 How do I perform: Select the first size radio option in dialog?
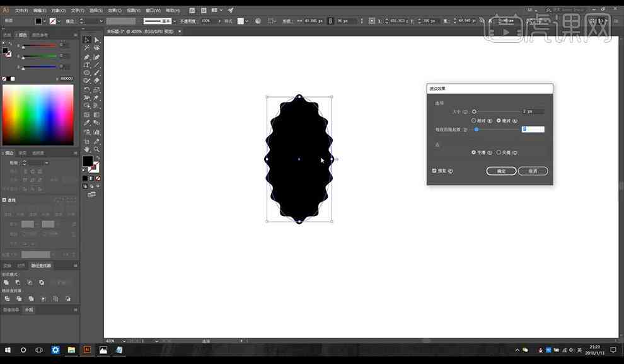click(473, 120)
